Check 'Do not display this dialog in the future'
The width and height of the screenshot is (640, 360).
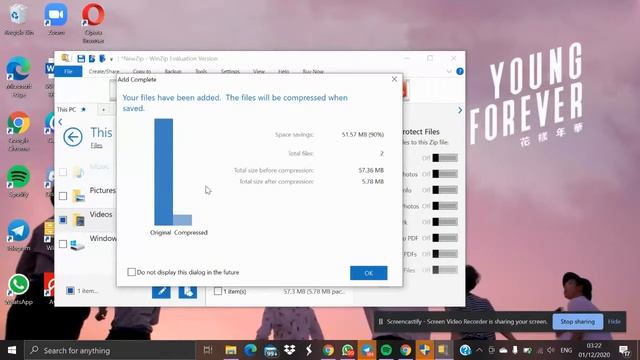[131, 272]
